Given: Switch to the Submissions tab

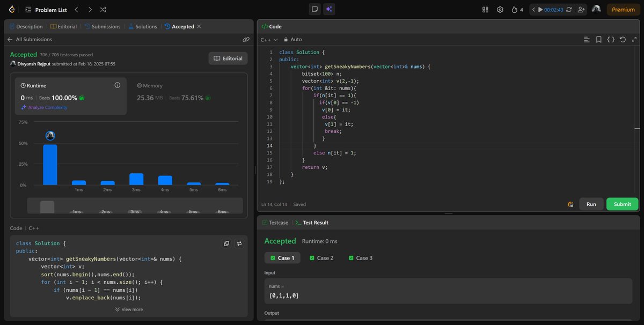Looking at the screenshot, I should pos(102,26).
